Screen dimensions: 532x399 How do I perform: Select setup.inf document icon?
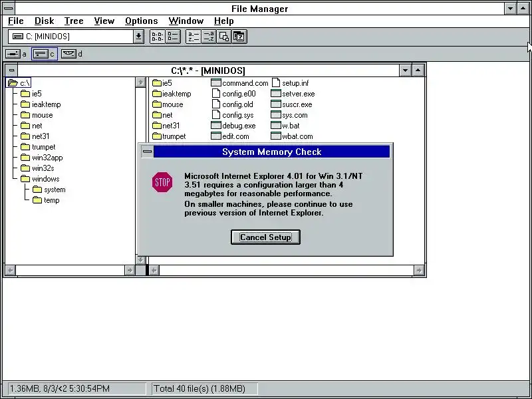[276, 82]
